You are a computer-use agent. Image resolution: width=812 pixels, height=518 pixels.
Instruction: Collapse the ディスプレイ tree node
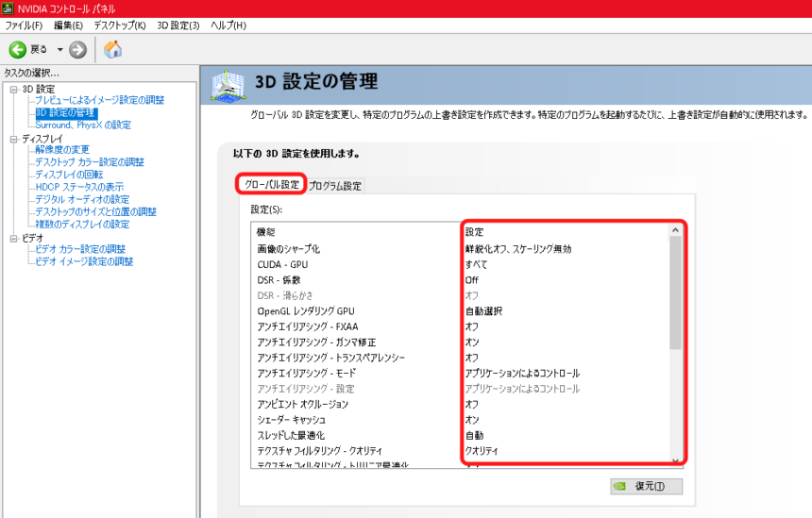(x=13, y=140)
